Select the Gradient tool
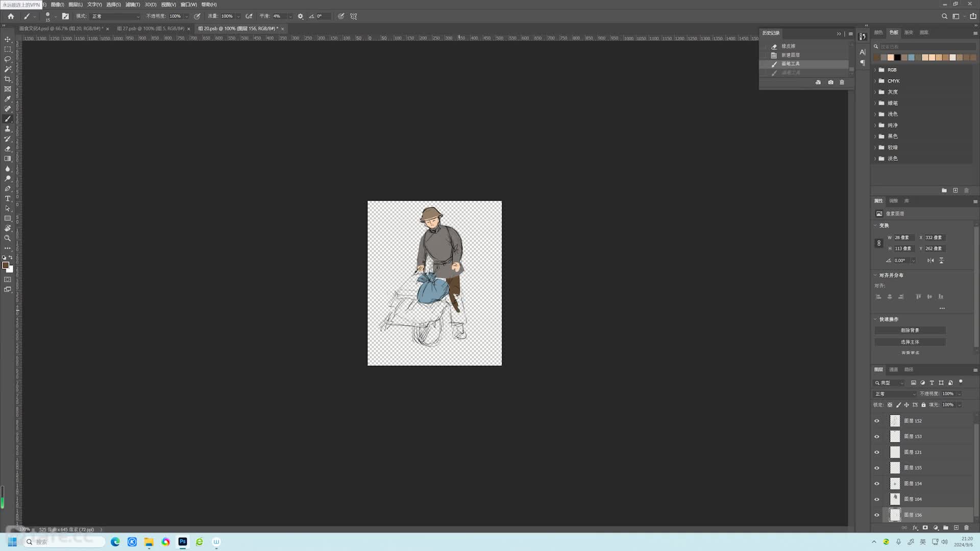The width and height of the screenshot is (980, 551). click(x=8, y=159)
